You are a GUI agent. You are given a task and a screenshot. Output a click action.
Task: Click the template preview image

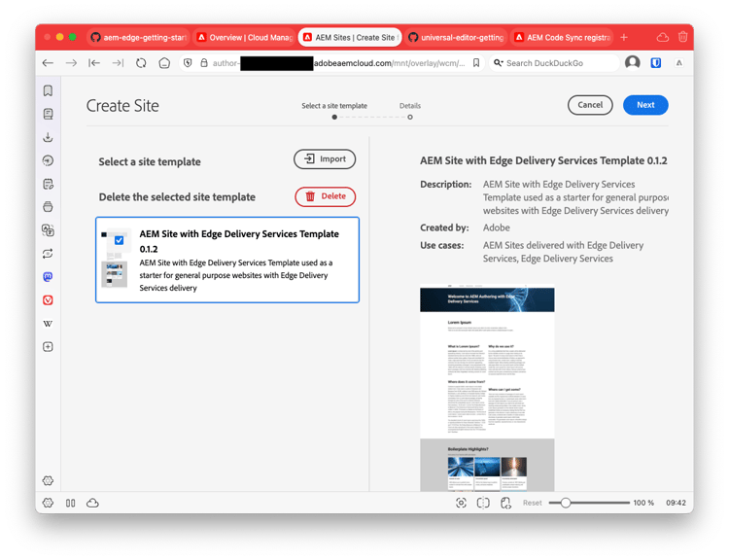coord(487,388)
